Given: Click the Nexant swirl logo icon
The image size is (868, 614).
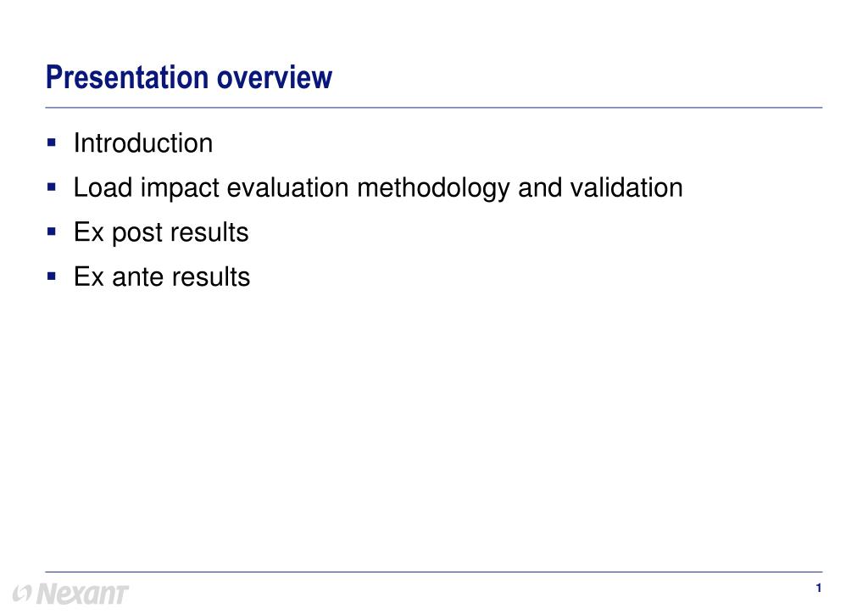Looking at the screenshot, I should [23, 594].
